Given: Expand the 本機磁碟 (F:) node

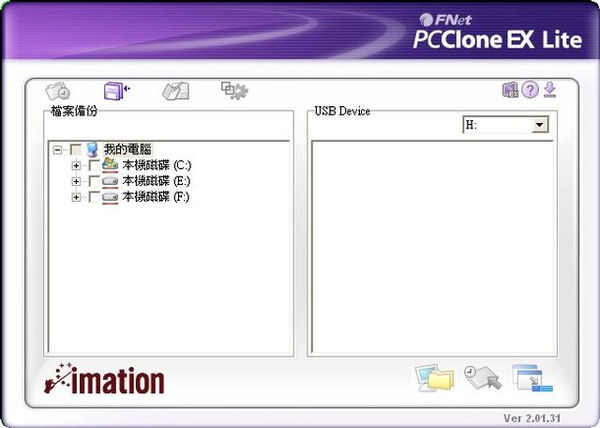Looking at the screenshot, I should (x=76, y=197).
